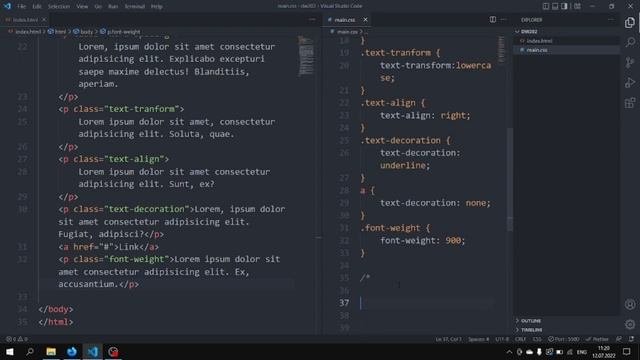Open more actions in index.html editor group
This screenshot has width=640, height=360.
coord(312,20)
